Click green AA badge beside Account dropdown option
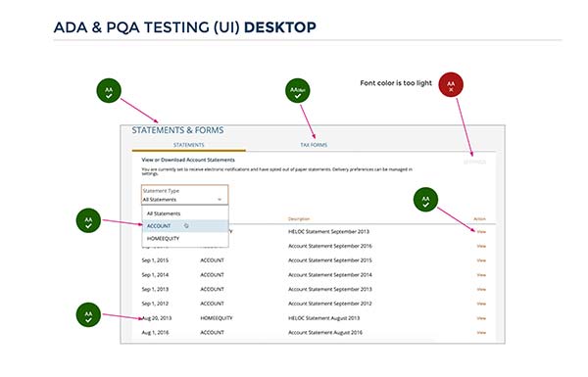 tap(88, 220)
